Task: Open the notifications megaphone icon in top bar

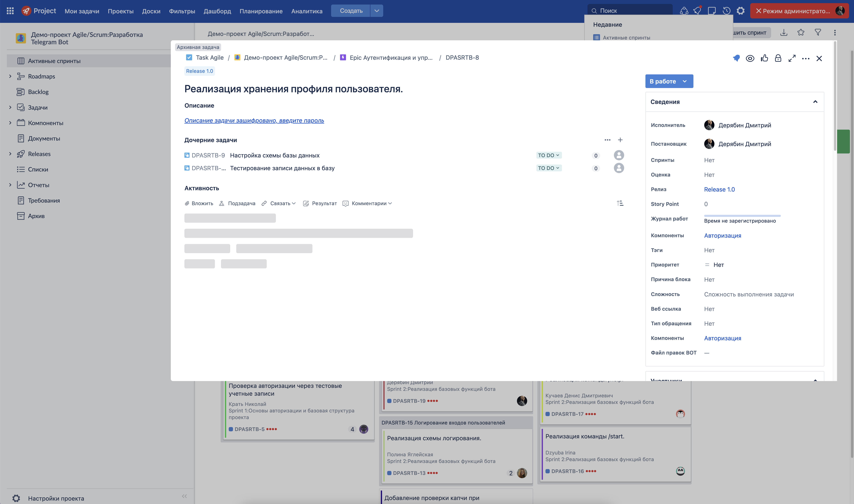Action: 697,11
